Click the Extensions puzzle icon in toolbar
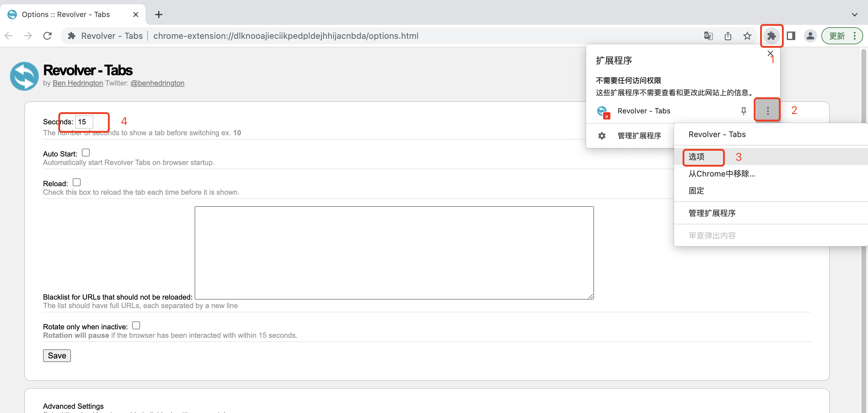868x413 pixels. point(771,36)
